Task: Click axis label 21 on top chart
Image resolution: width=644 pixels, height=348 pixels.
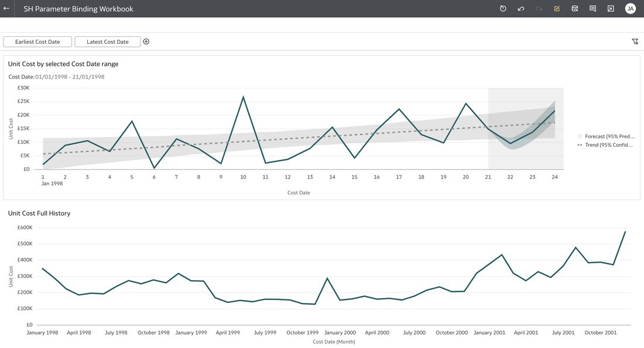Action: point(488,177)
